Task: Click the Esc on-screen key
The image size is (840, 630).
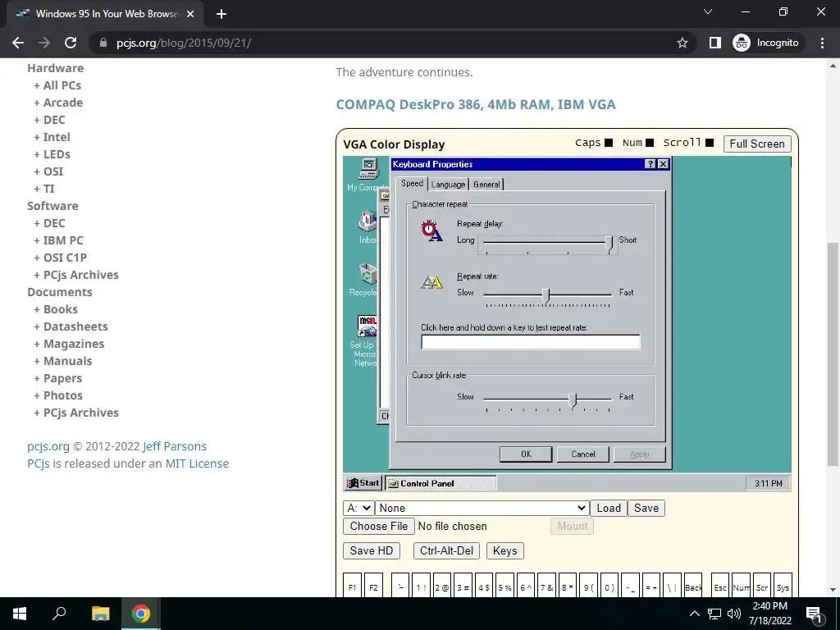Action: pos(719,587)
